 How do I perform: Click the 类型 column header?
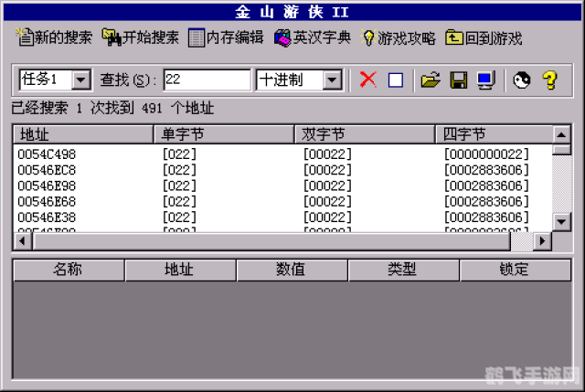(403, 270)
